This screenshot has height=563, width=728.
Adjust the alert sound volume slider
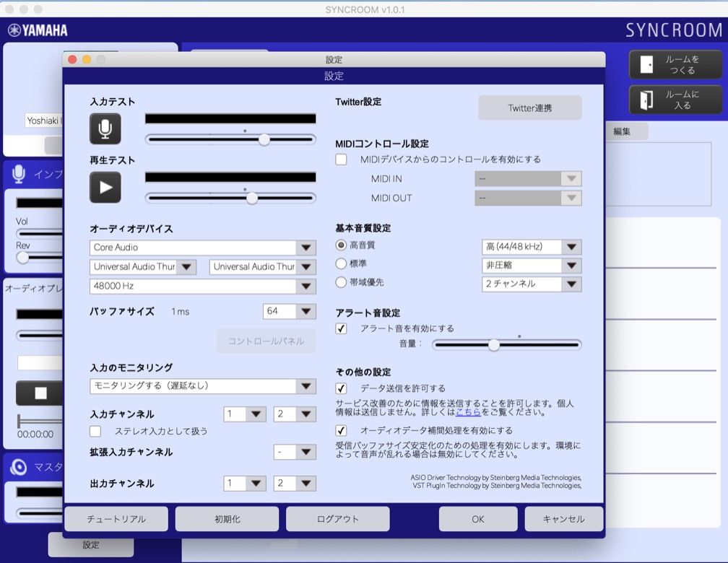point(494,345)
